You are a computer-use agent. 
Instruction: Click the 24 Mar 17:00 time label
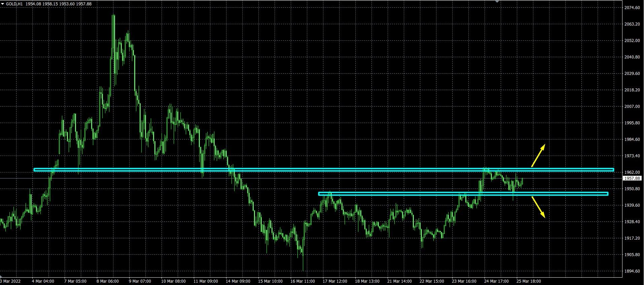496,281
